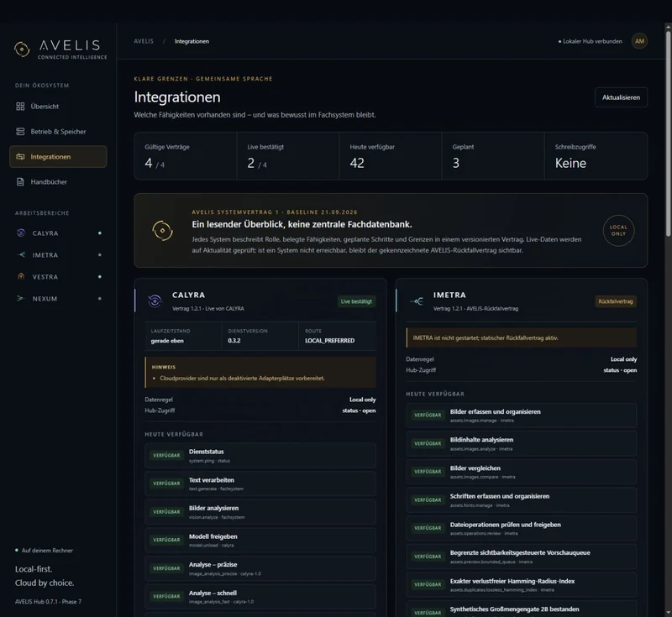The height and width of the screenshot is (617, 672).
Task: Select the Bilder analysieren capability row
Action: point(260,512)
